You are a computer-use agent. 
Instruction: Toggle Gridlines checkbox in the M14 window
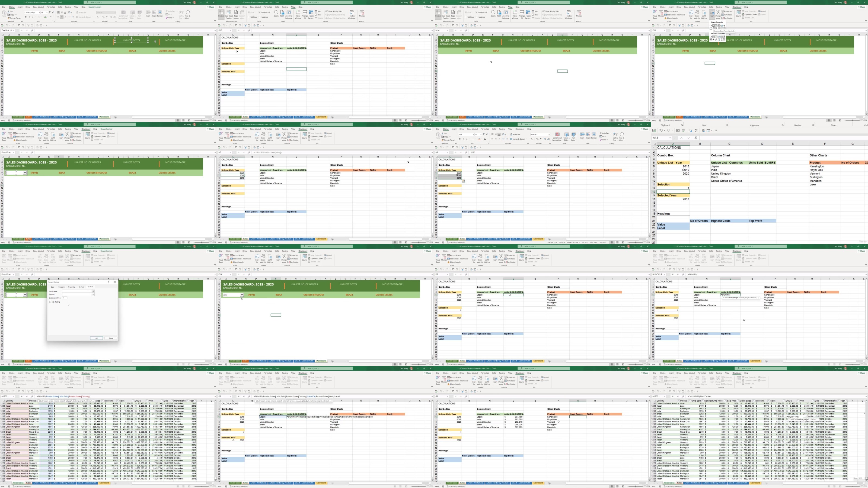tap(466, 17)
